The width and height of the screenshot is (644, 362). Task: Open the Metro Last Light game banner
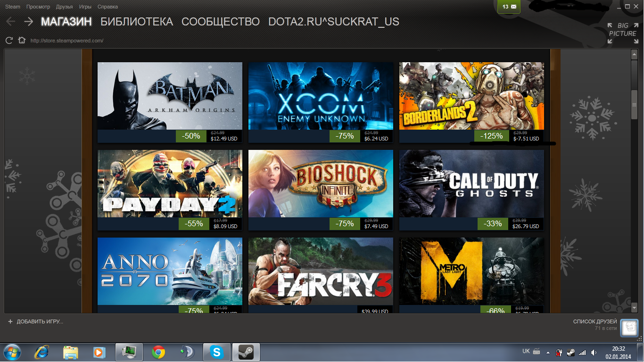(471, 271)
